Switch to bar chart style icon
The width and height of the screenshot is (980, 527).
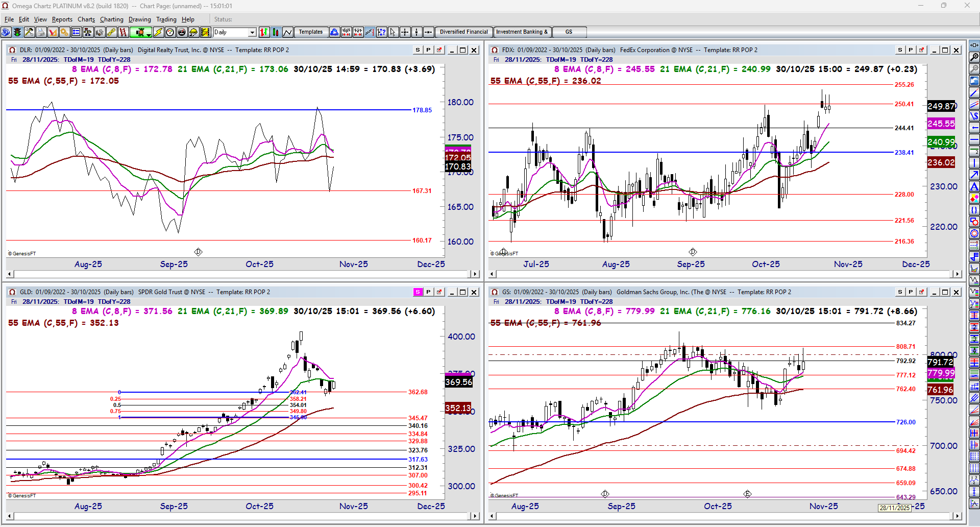[x=264, y=32]
